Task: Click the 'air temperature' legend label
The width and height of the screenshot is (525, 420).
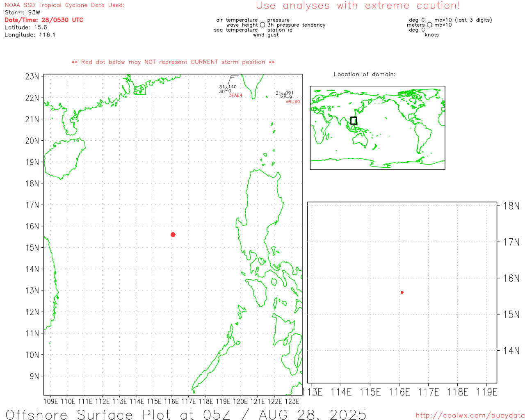Action: (237, 20)
